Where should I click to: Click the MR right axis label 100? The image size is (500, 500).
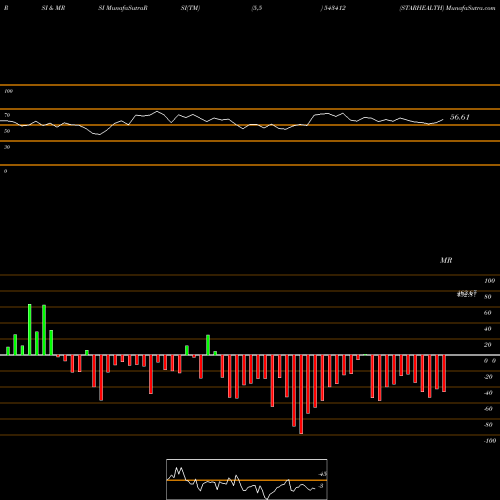489,281
